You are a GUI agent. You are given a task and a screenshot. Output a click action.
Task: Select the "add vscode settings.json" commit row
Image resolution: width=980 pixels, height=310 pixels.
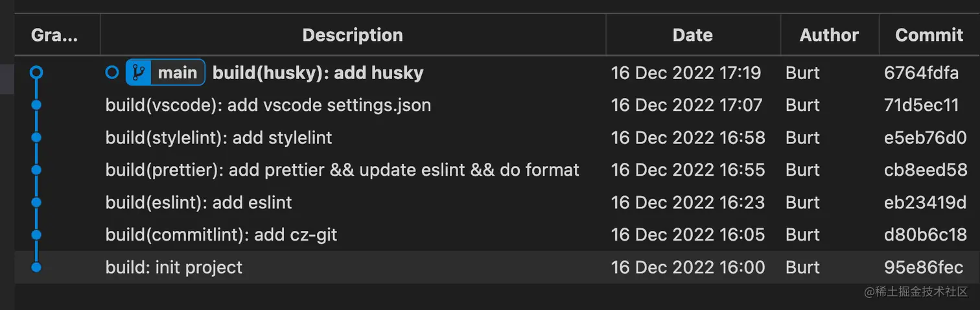268,105
